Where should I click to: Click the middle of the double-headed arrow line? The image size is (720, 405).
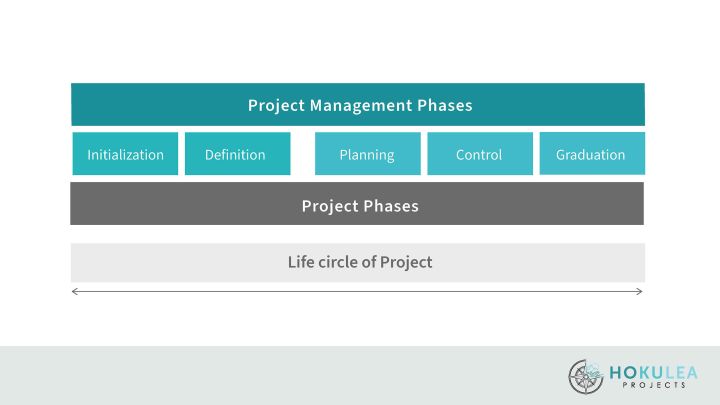coord(358,292)
